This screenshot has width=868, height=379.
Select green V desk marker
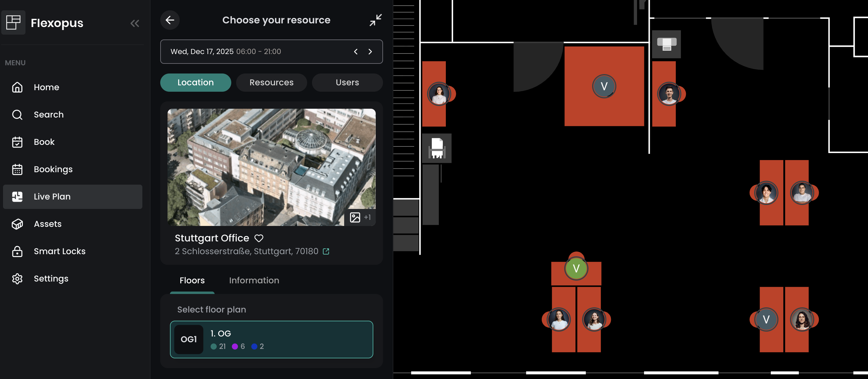click(x=576, y=268)
